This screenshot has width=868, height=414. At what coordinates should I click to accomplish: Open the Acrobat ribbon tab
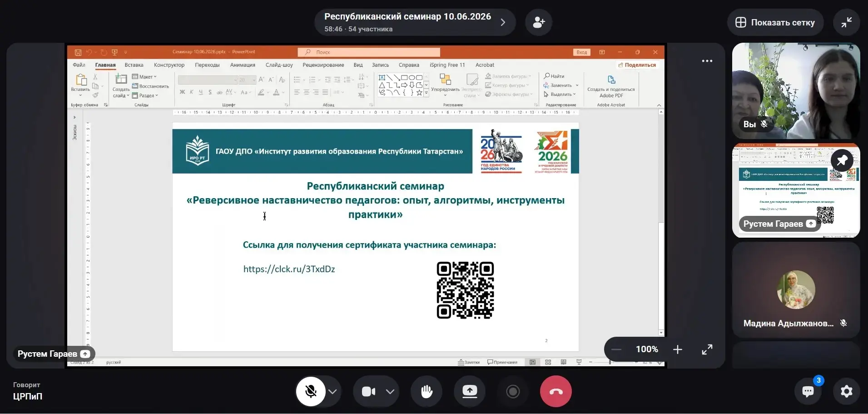coord(485,65)
